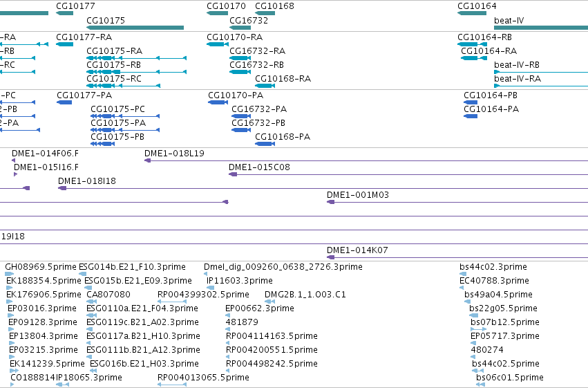Select EST bs44c02.3prime
Screen dimensions: 588x388
(463, 274)
